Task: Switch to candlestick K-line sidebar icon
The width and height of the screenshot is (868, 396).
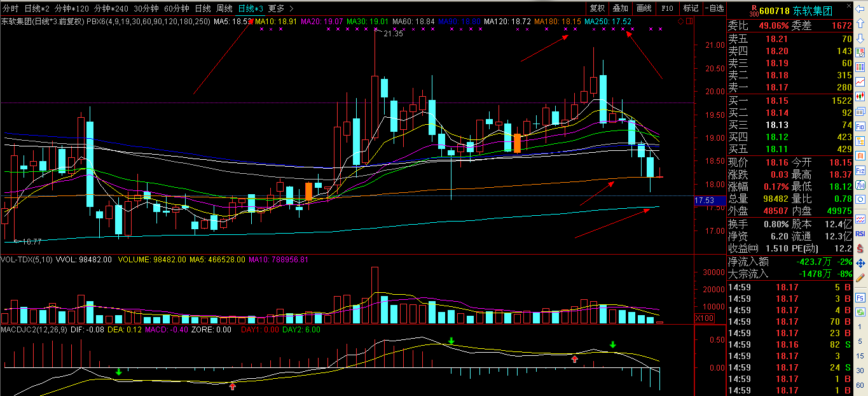Action: 860,96
